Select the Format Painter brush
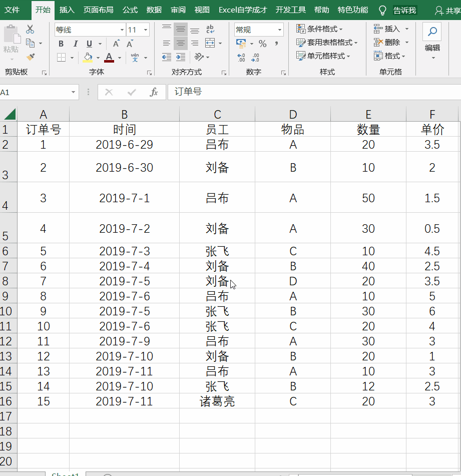The height and width of the screenshot is (476, 461). pyautogui.click(x=31, y=57)
